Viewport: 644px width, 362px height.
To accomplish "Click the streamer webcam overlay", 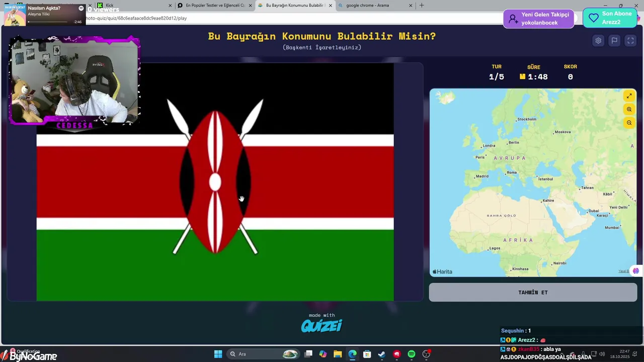I will [74, 82].
